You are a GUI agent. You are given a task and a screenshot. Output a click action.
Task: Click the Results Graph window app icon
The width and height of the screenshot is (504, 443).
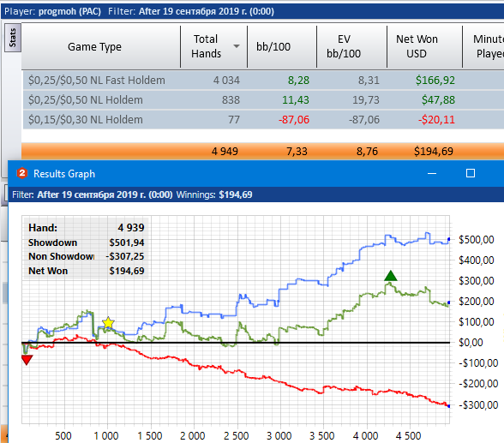click(x=22, y=173)
